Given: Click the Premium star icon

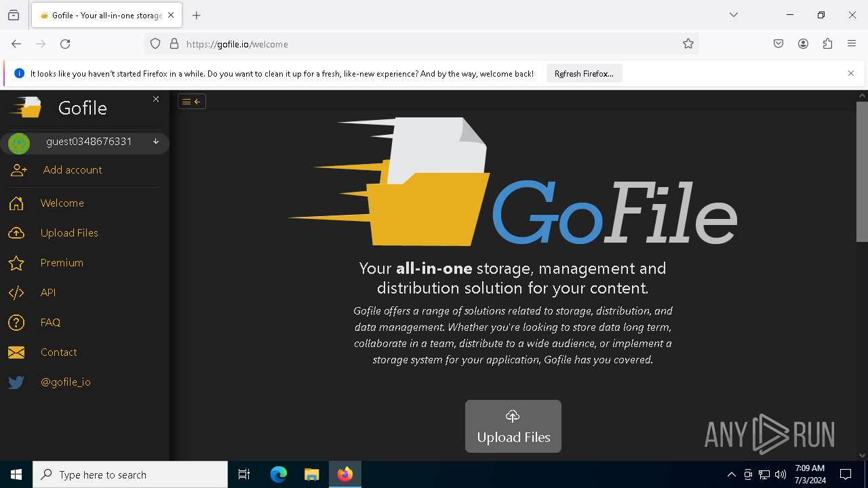Looking at the screenshot, I should tap(16, 263).
